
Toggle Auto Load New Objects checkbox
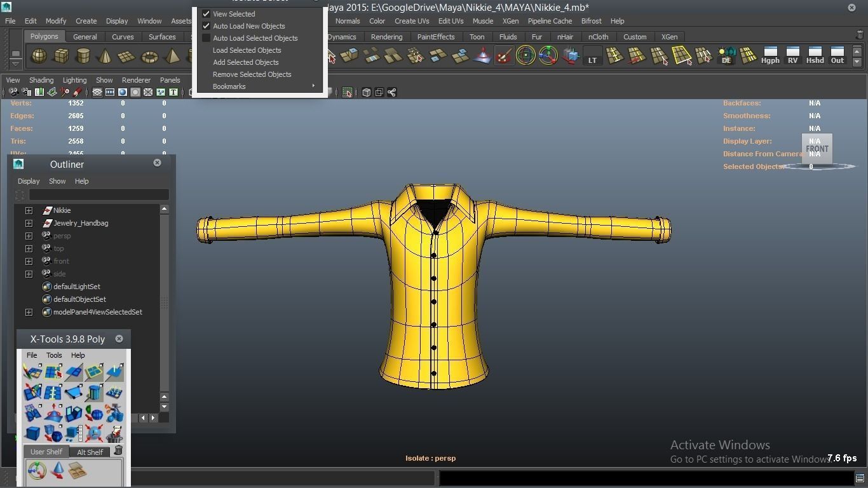(x=206, y=26)
